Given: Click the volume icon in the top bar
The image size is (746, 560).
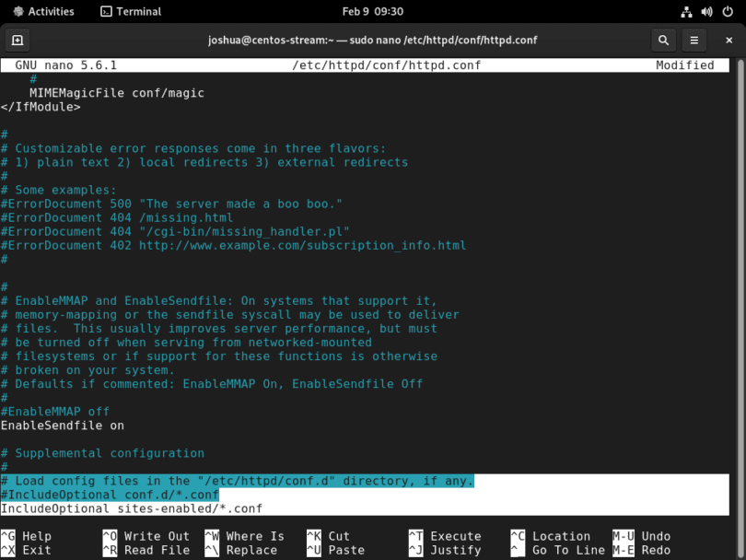Looking at the screenshot, I should [706, 12].
